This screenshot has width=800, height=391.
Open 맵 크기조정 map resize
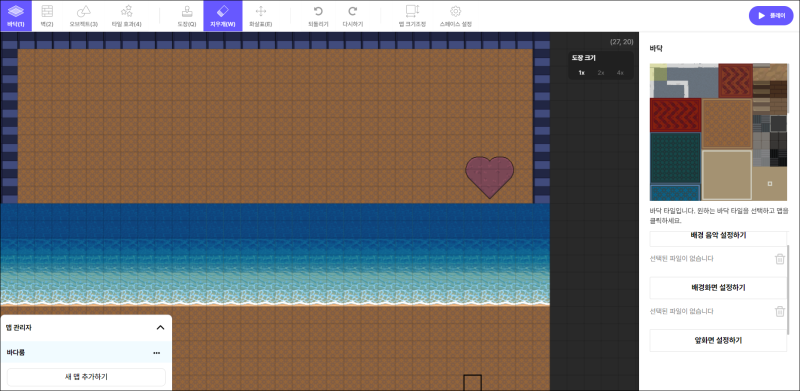tap(412, 16)
